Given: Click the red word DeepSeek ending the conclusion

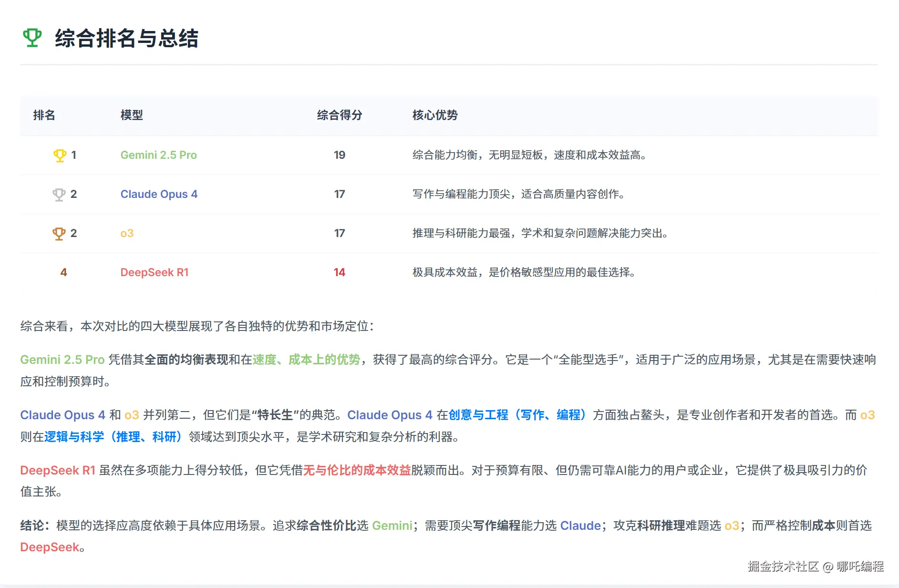Looking at the screenshot, I should click(x=50, y=547).
